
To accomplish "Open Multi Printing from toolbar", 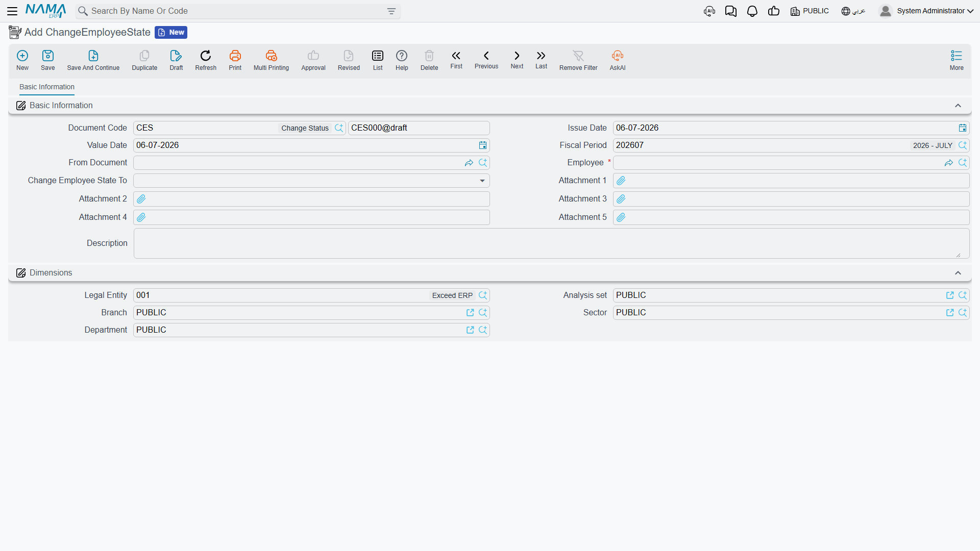I will (271, 56).
